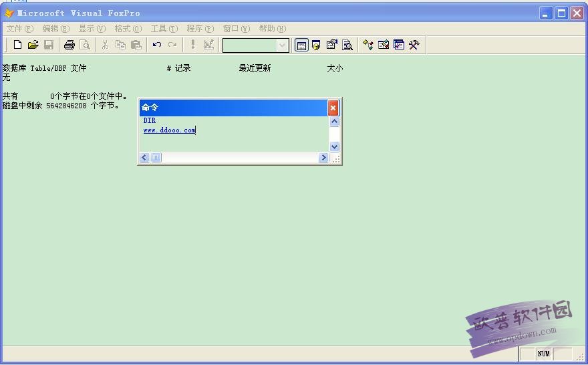Screen dimensions: 588x365
Task: Click the 数据库 Table/DBF 文件 header text
Action: click(44, 68)
